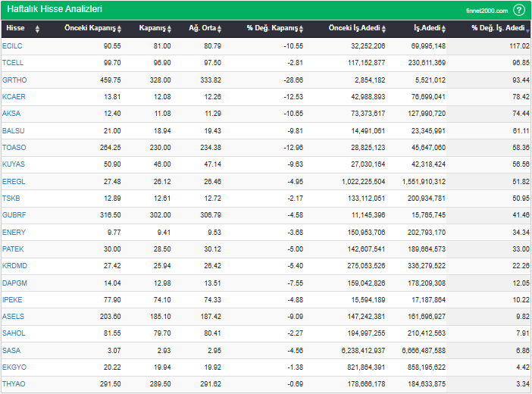
Task: Click the Haftalık Hisse Analizleri title
Action: pyautogui.click(x=55, y=10)
